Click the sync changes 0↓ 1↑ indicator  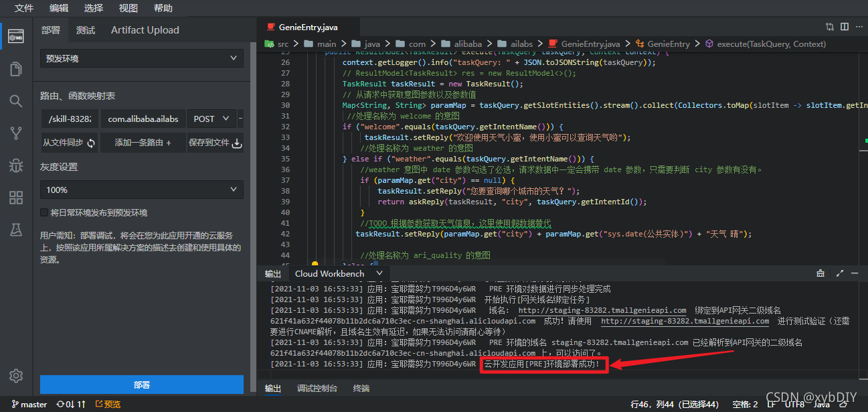(x=71, y=404)
